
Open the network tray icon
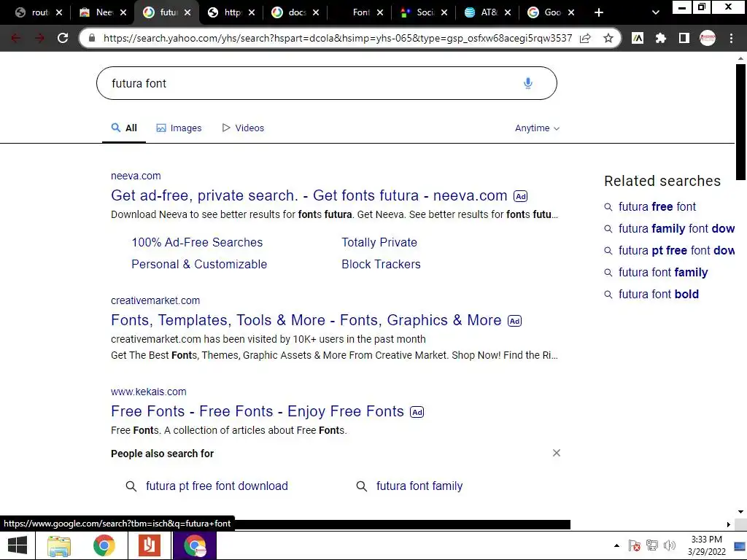[651, 545]
